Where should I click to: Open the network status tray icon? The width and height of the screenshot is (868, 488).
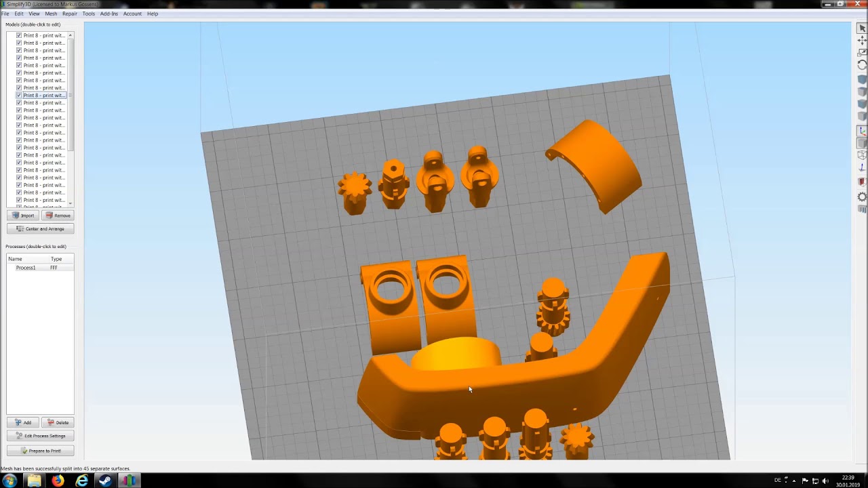pos(815,481)
